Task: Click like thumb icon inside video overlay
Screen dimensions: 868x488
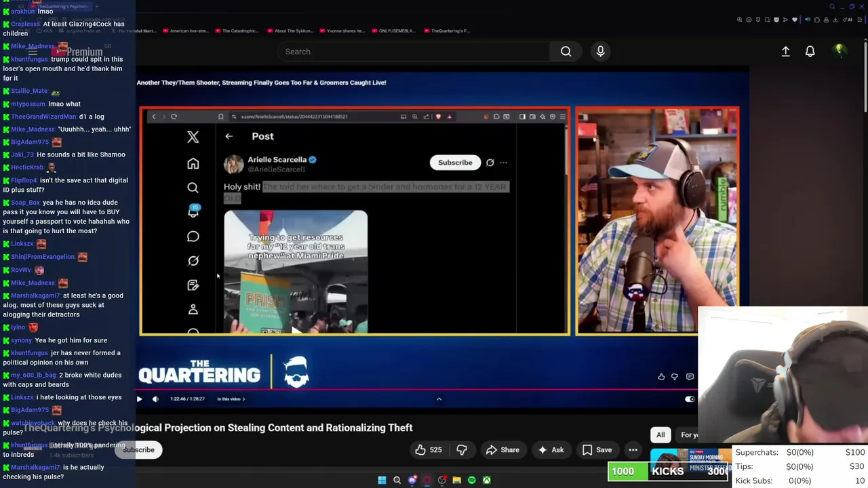Action: (x=661, y=377)
